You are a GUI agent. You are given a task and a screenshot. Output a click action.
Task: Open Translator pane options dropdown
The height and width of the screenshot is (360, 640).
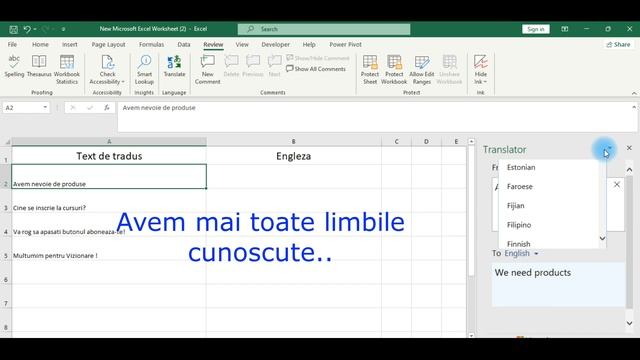(609, 148)
